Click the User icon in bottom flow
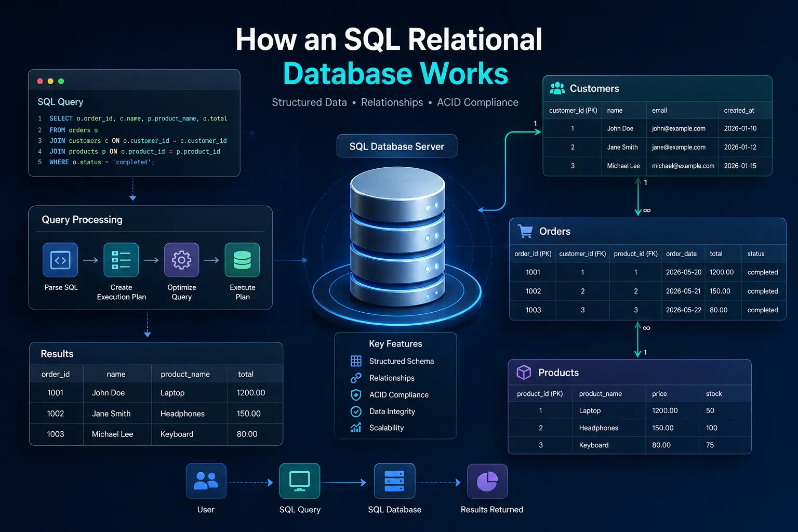The height and width of the screenshot is (532, 798). click(206, 481)
